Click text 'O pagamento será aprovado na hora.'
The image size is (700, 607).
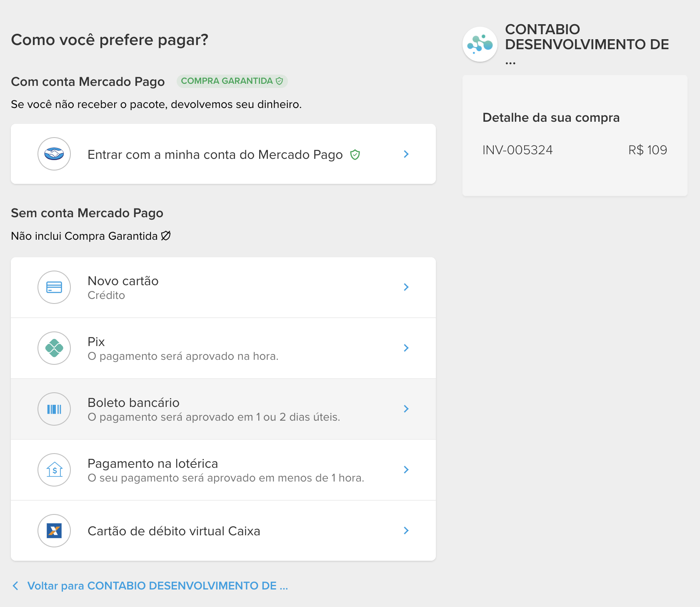[183, 356]
